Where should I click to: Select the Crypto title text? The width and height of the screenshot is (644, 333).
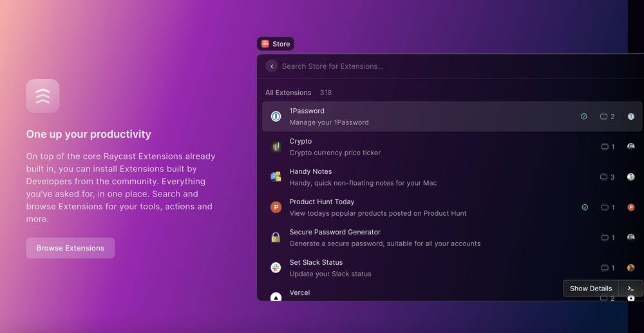[301, 141]
